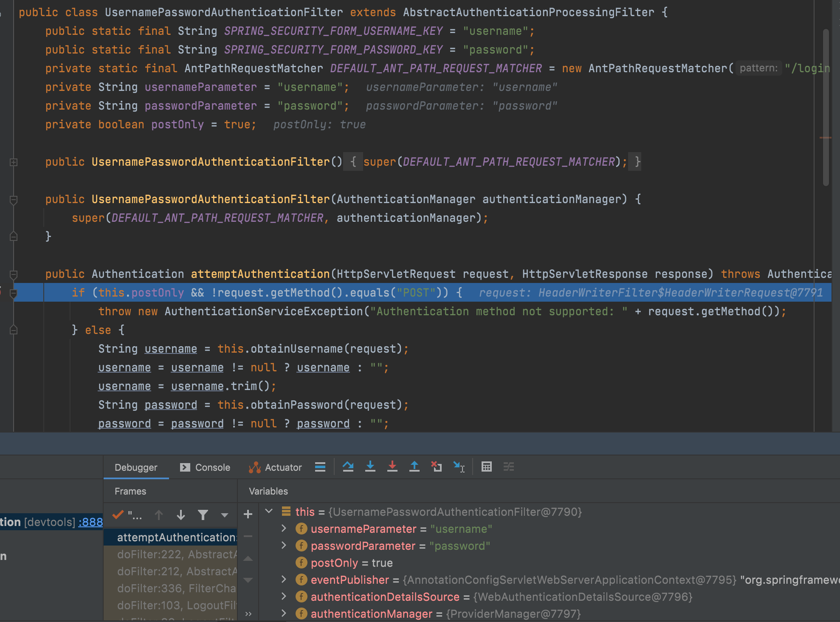Image resolution: width=840 pixels, height=622 pixels.
Task: Click the Step Into blue arrow
Action: 370,467
